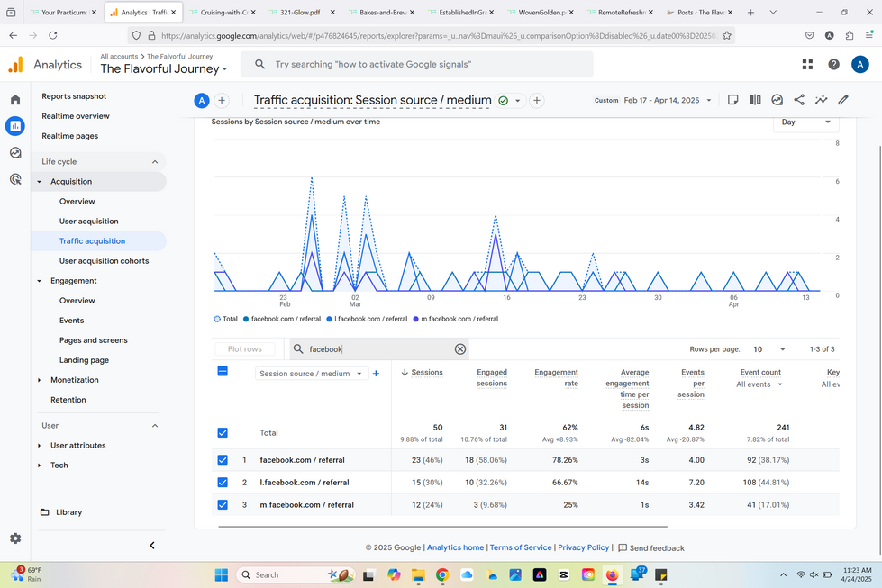The image size is (882, 588).
Task: Open the trend line icon in report toolbar
Action: pos(822,100)
